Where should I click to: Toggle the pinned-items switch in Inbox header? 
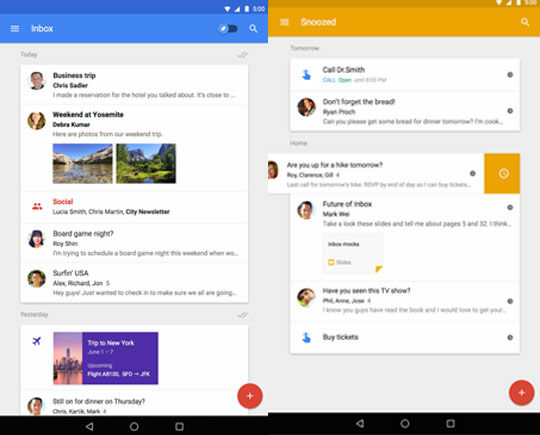pyautogui.click(x=228, y=29)
